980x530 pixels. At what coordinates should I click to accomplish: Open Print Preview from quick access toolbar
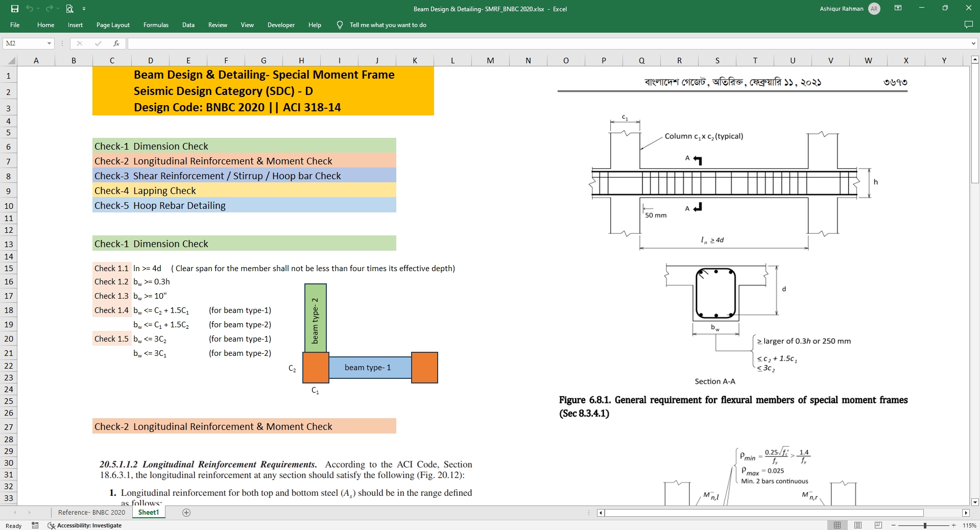click(x=70, y=9)
